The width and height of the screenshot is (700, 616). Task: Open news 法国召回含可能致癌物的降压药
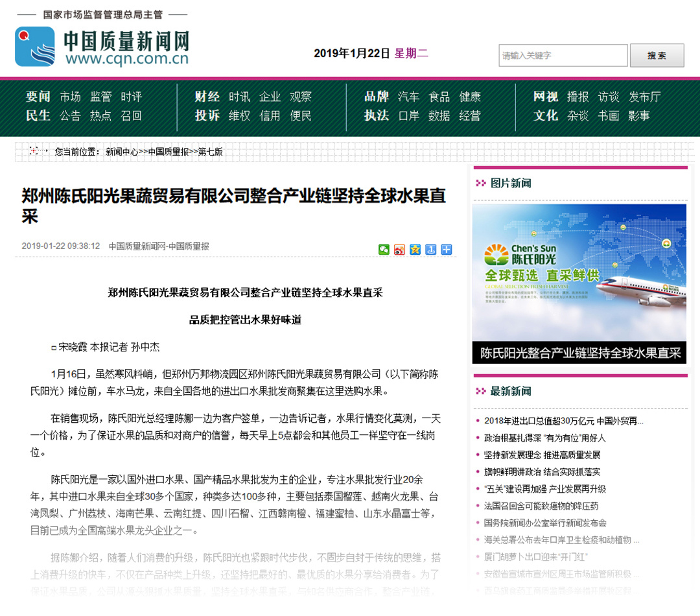tap(541, 506)
